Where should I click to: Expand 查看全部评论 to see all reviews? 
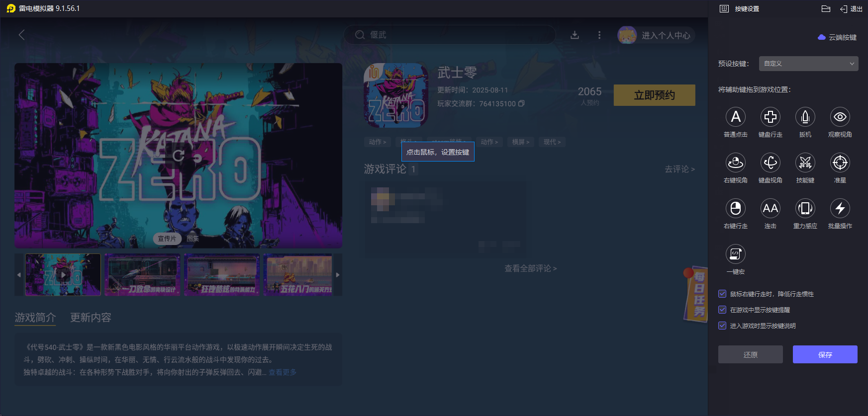pos(530,268)
